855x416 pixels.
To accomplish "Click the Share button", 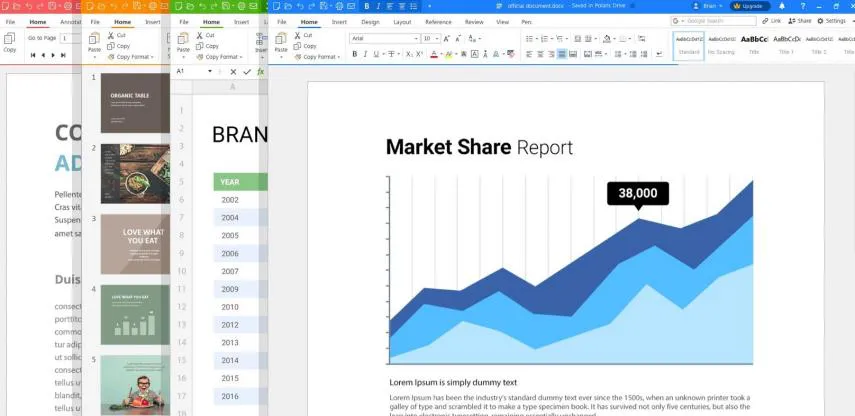I will click(x=799, y=21).
